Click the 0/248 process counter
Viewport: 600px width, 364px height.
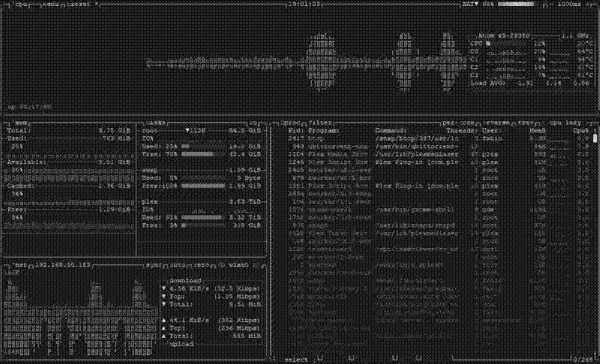pyautogui.click(x=583, y=360)
